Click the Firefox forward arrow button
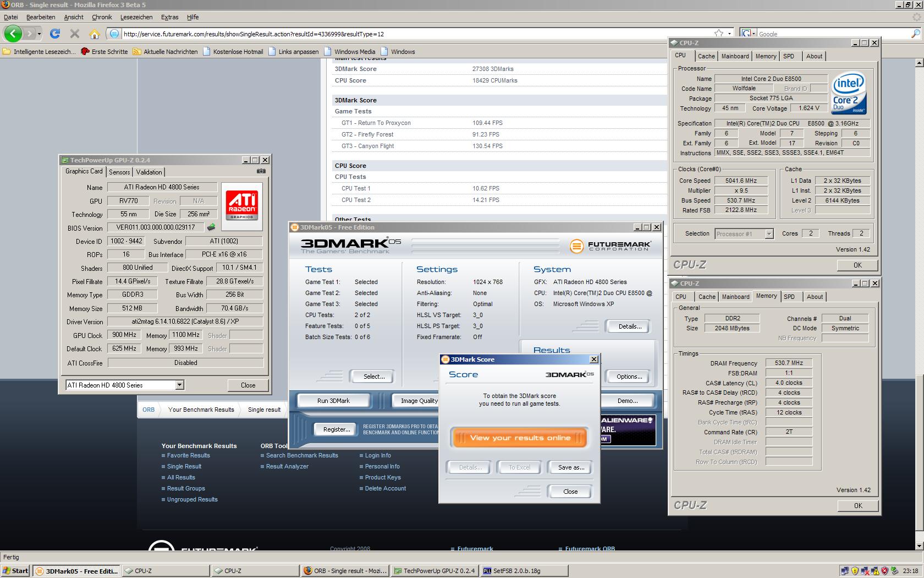The image size is (924, 578). coord(30,34)
